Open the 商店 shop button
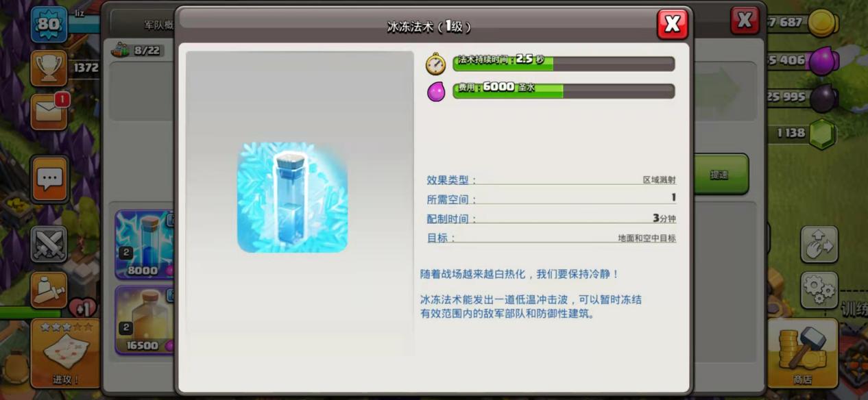The height and width of the screenshot is (400, 868). [803, 353]
